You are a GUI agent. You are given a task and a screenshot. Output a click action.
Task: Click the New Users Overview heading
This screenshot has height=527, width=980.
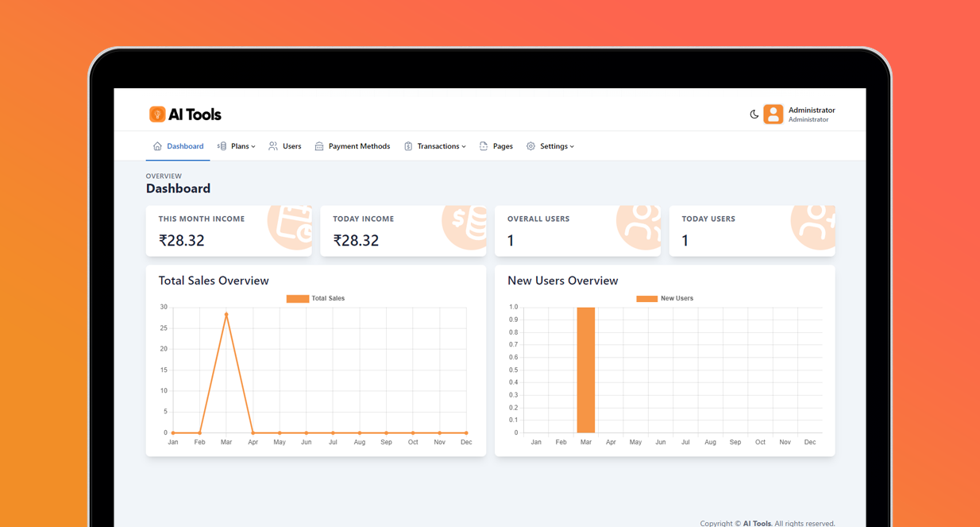pos(563,281)
